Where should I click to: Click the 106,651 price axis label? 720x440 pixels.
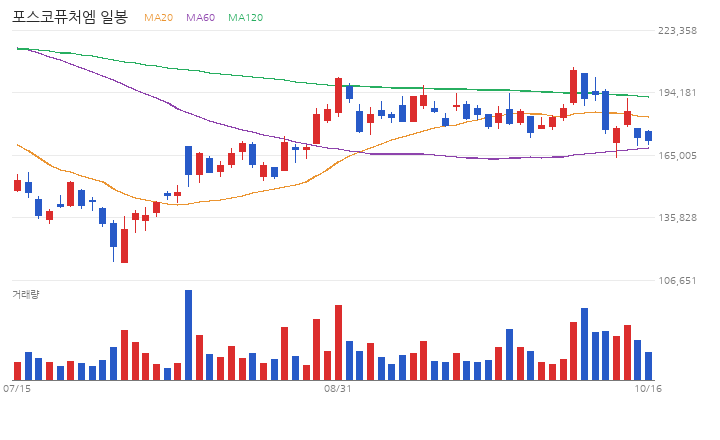(x=677, y=281)
